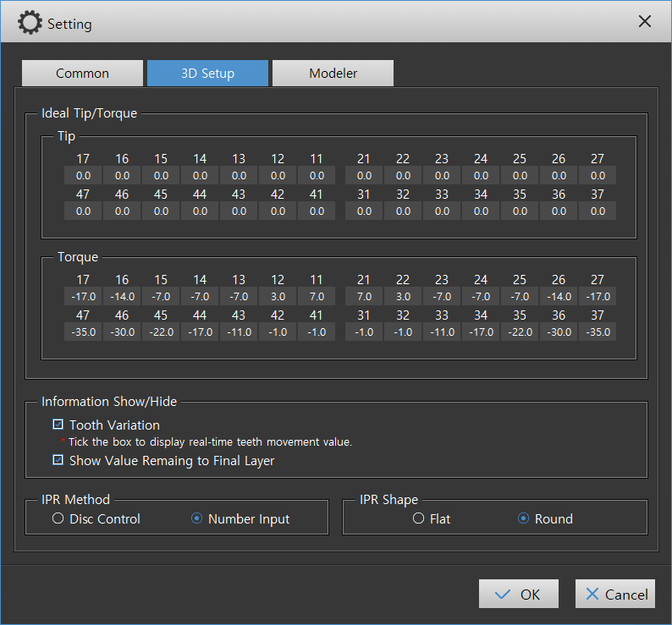Edit Tip value for tooth 11
Screen dimensions: 672x625
tap(317, 176)
